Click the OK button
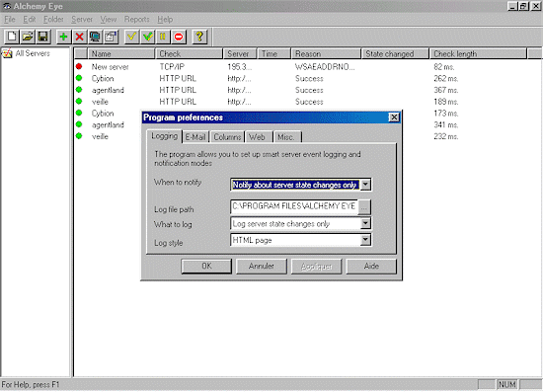This screenshot has width=544, height=392. pyautogui.click(x=206, y=266)
